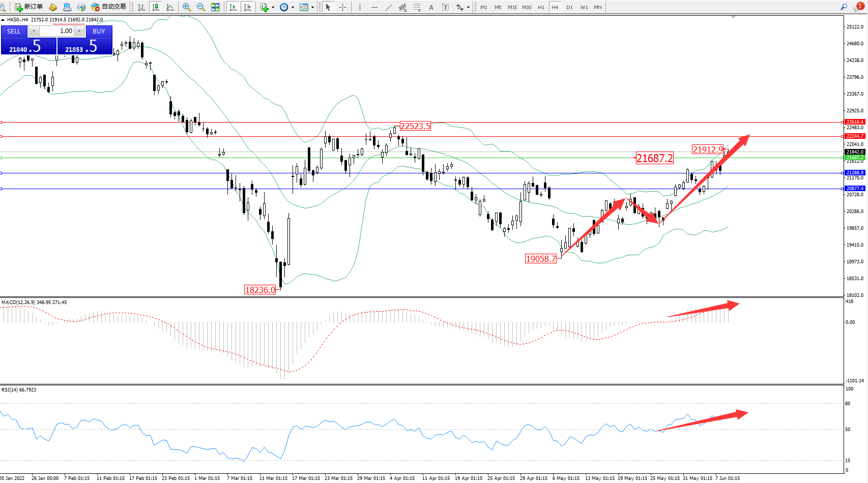Screen dimensions: 868x483
Task: Draw a vertical line on chart
Action: click(360, 7)
